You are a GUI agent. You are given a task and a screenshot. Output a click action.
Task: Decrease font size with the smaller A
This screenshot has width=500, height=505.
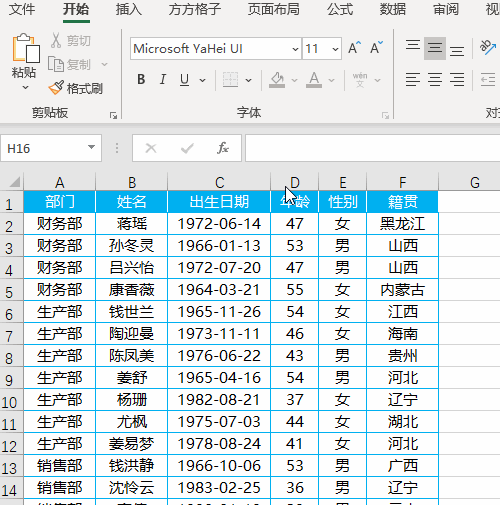click(376, 48)
